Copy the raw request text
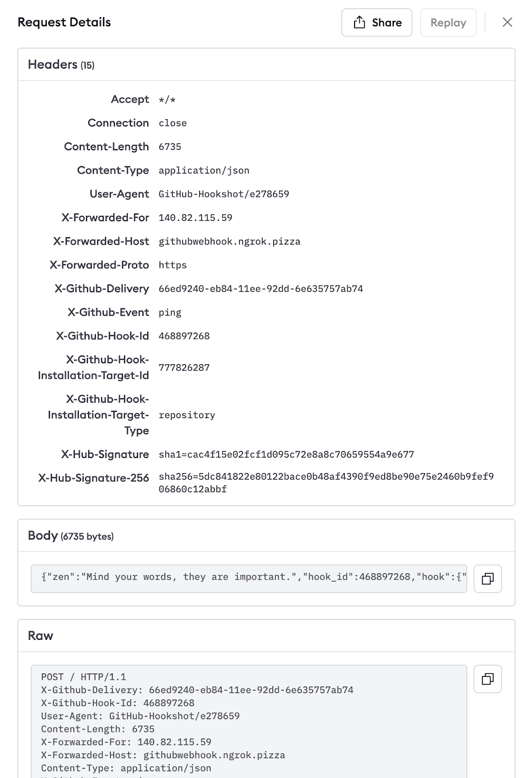The width and height of the screenshot is (532, 778). coord(488,679)
